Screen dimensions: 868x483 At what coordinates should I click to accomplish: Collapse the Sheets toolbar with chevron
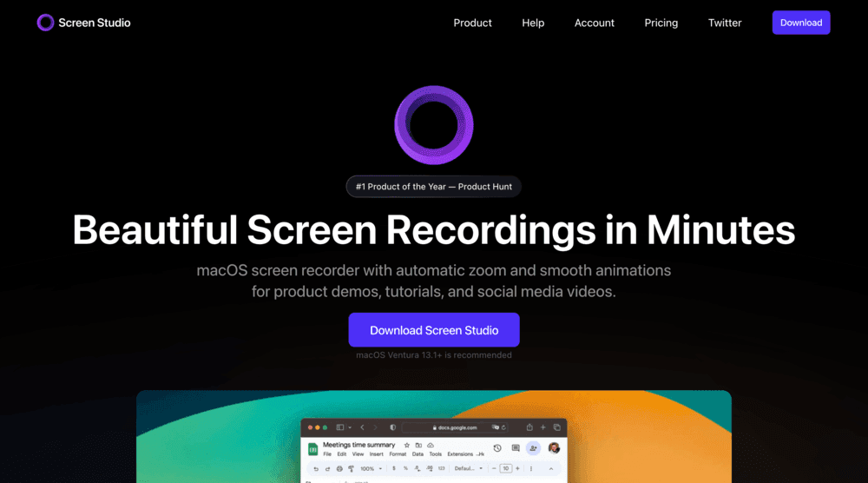point(551,468)
